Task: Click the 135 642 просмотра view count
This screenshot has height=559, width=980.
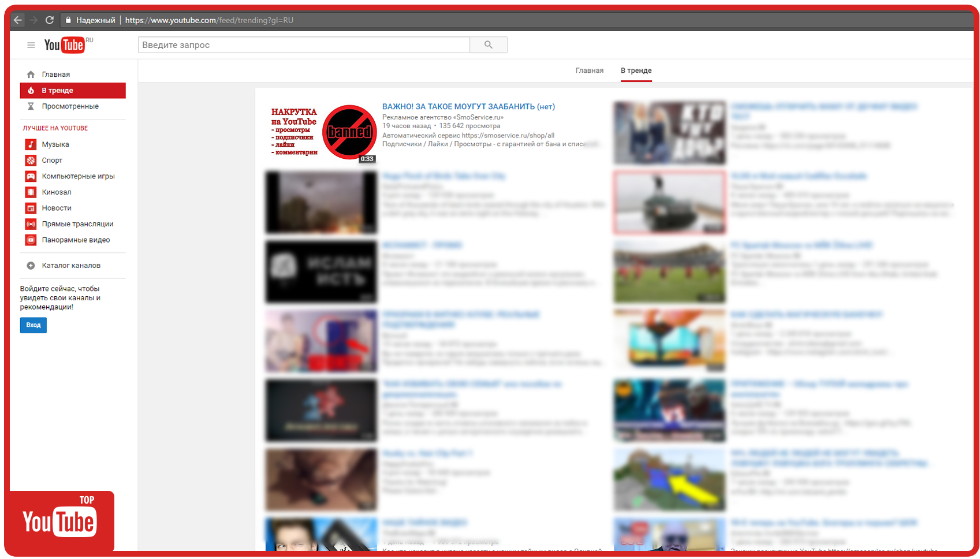Action: pos(469,126)
